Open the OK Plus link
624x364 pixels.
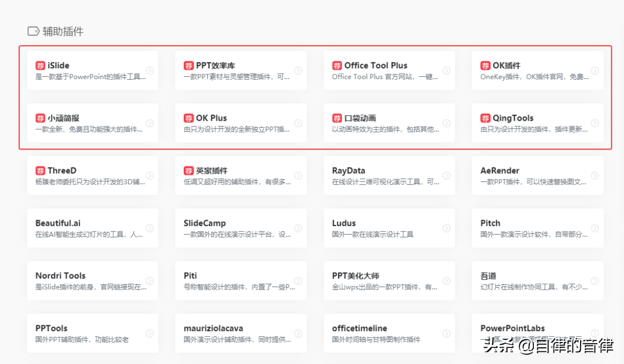pyautogui.click(x=241, y=123)
